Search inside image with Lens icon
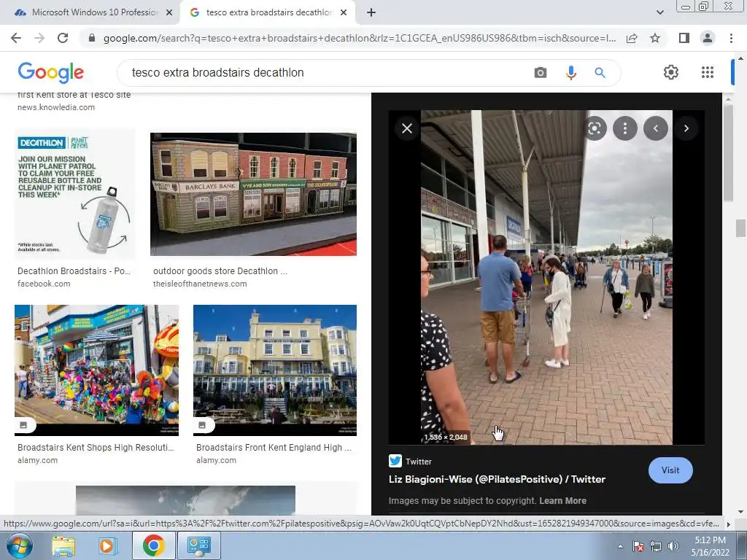Screen dimensions: 747x560 (x=595, y=128)
